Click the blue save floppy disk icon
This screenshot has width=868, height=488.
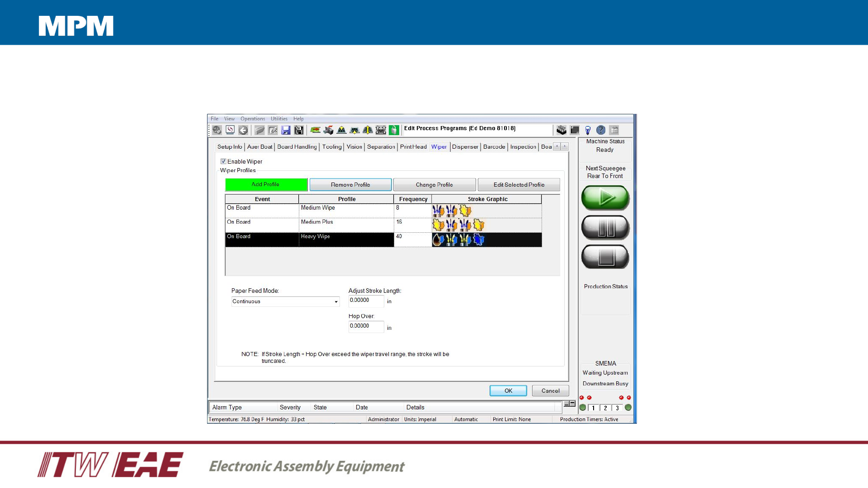click(x=286, y=130)
